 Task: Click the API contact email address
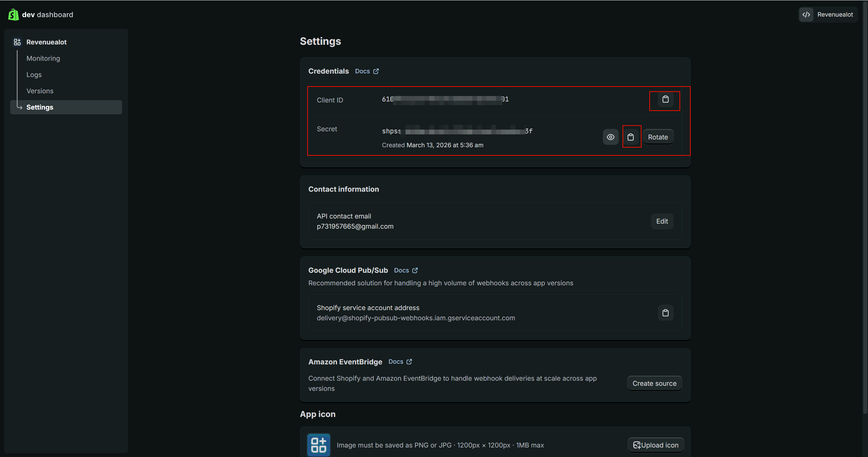(355, 226)
